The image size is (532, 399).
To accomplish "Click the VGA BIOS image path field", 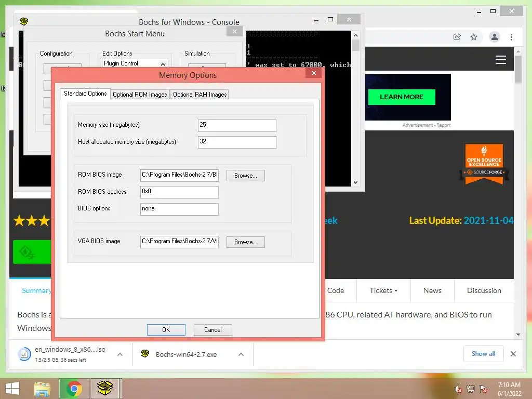I will 179,242.
